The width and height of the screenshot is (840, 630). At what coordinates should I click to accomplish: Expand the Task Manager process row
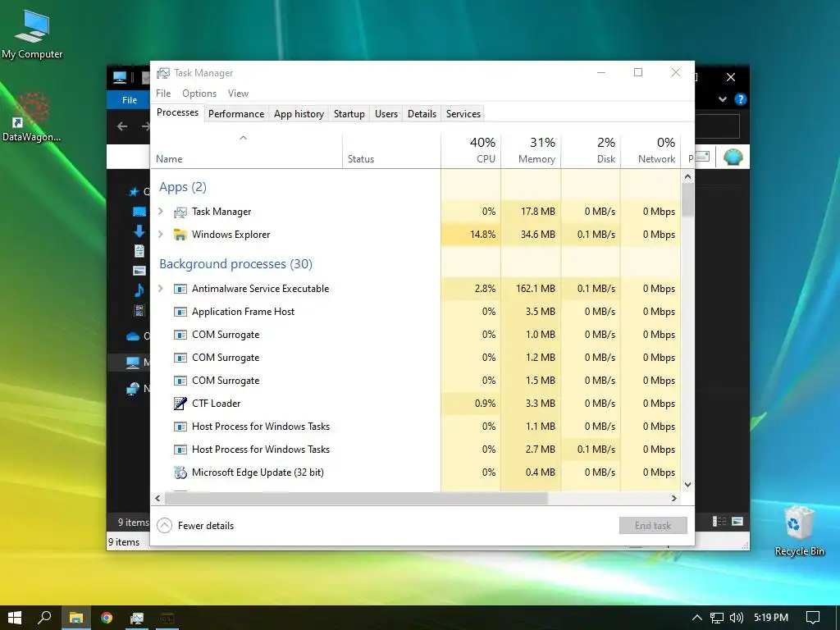[x=160, y=212]
